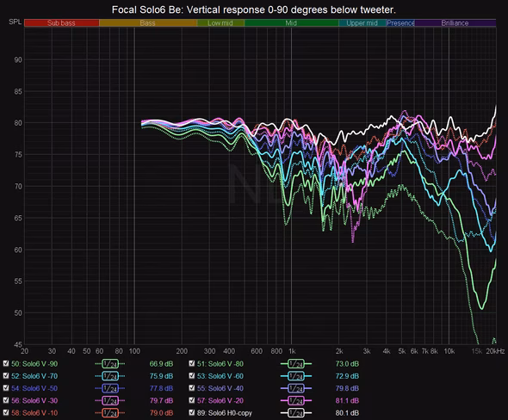
Task: Select the 58: Solo6 V -10 legend label
Action: pos(34,413)
